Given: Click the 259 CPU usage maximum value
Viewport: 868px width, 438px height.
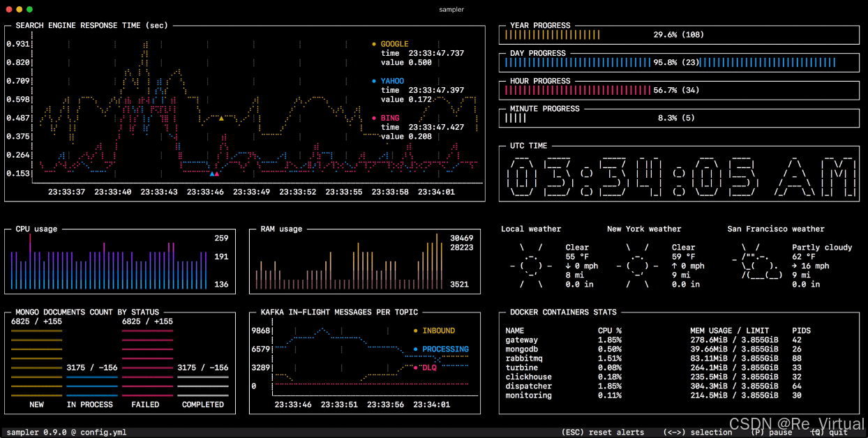Looking at the screenshot, I should [221, 238].
